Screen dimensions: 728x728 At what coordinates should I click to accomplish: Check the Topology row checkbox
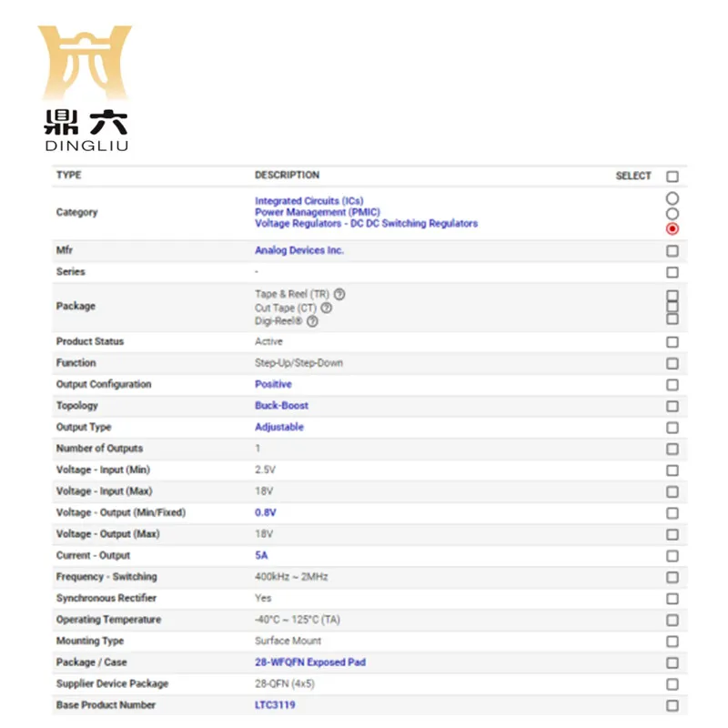(x=672, y=406)
